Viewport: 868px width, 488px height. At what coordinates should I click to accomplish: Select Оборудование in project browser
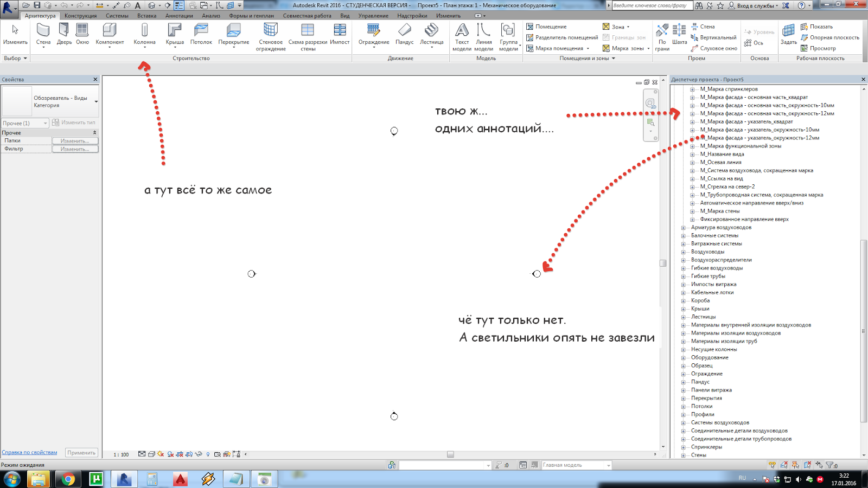point(710,357)
